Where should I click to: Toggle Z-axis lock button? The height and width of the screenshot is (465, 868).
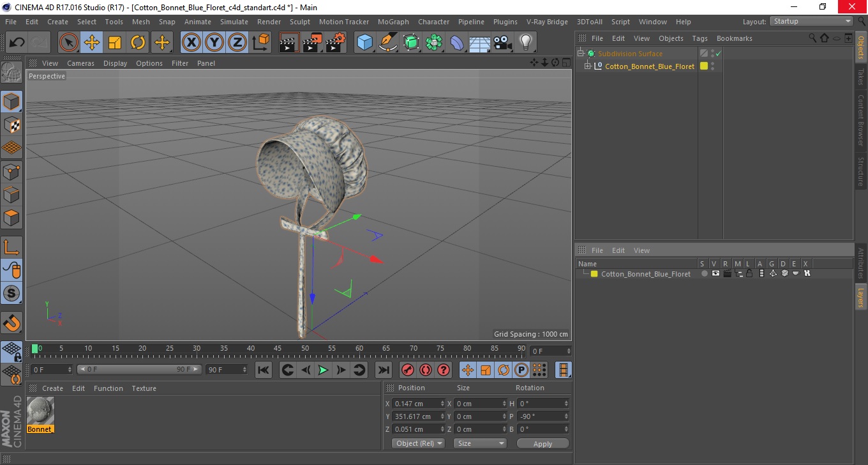tap(237, 43)
